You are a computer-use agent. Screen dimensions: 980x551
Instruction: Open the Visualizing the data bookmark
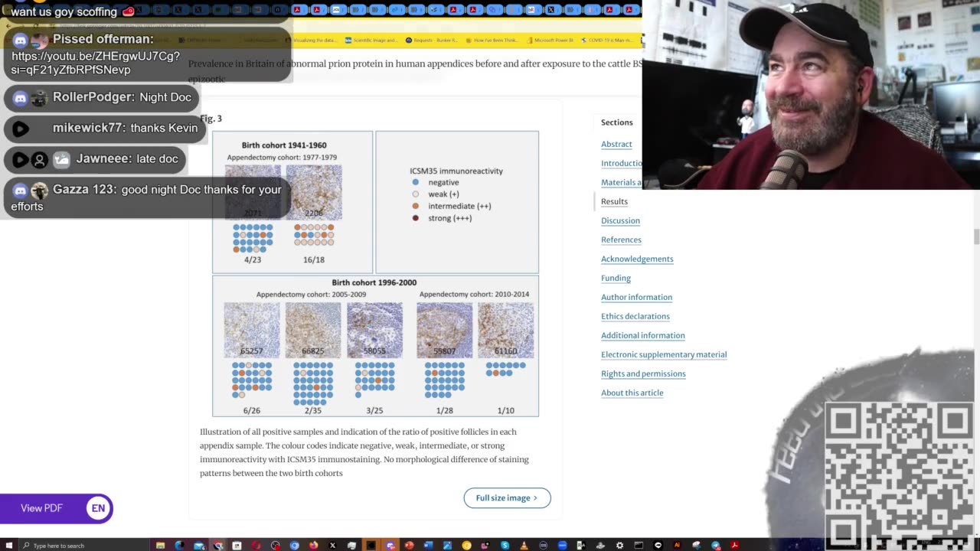312,40
